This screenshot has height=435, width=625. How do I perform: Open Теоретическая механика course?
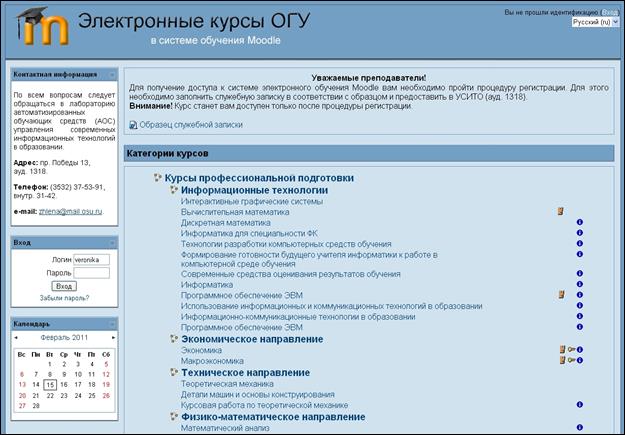pyautogui.click(x=227, y=384)
